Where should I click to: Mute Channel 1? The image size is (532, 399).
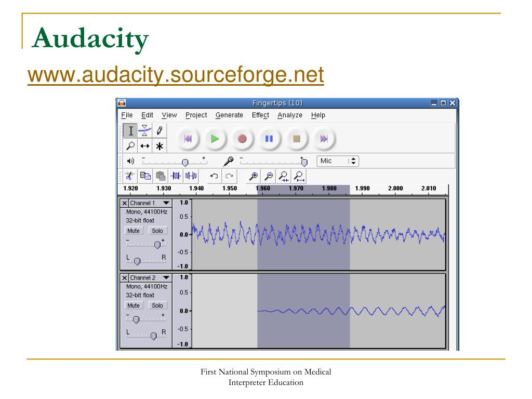pyautogui.click(x=134, y=231)
